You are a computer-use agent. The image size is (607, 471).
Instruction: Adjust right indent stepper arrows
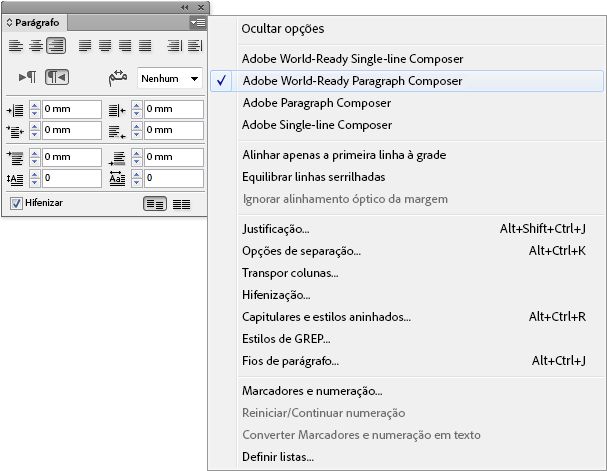click(x=137, y=109)
